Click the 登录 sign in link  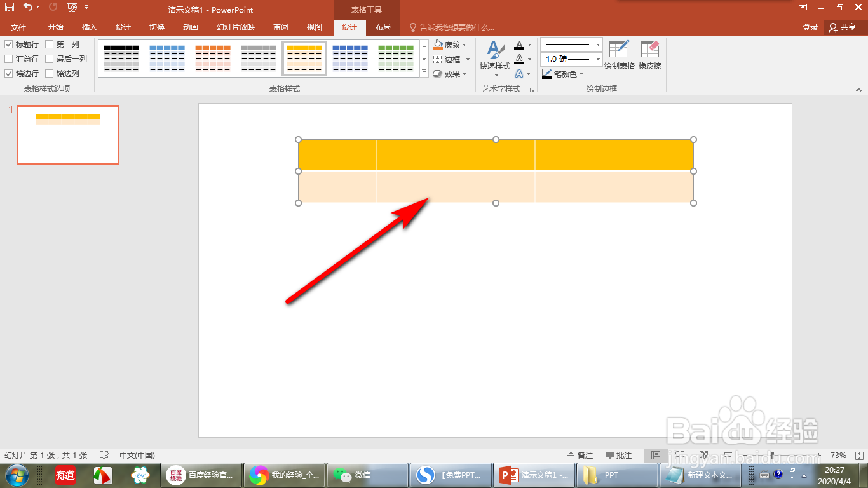tap(810, 27)
